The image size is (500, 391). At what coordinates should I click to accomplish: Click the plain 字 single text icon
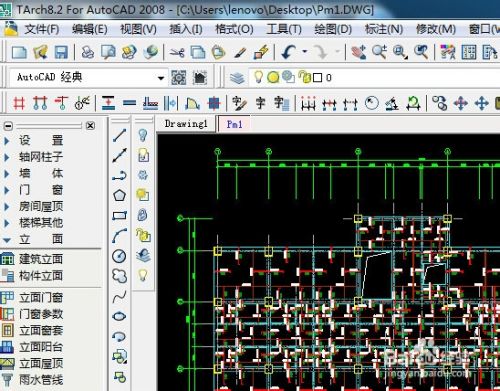click(x=260, y=103)
